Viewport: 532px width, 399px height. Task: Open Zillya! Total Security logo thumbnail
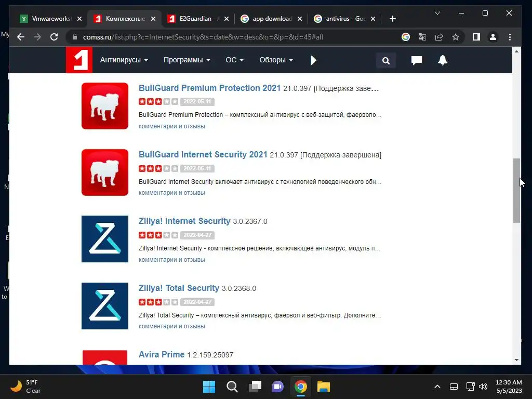coord(105,305)
